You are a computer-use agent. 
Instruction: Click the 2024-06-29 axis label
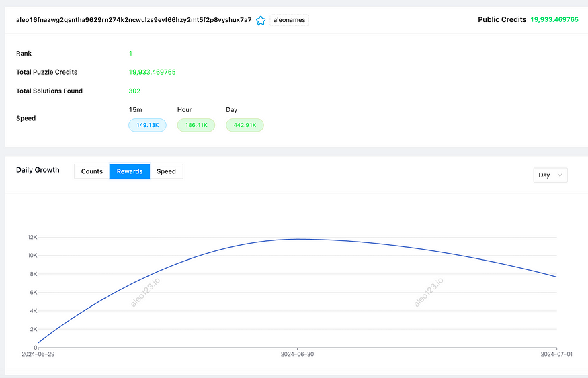(x=38, y=354)
